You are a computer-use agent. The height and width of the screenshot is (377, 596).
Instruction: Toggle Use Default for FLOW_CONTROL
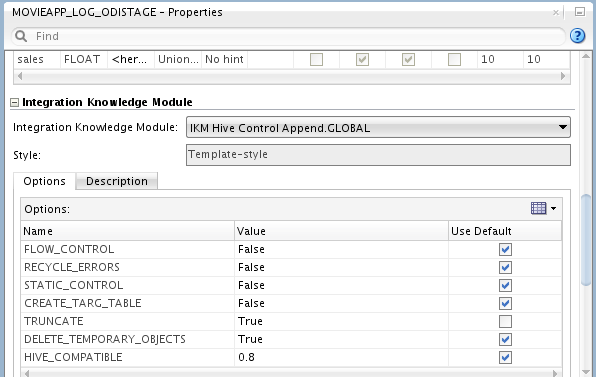(505, 249)
